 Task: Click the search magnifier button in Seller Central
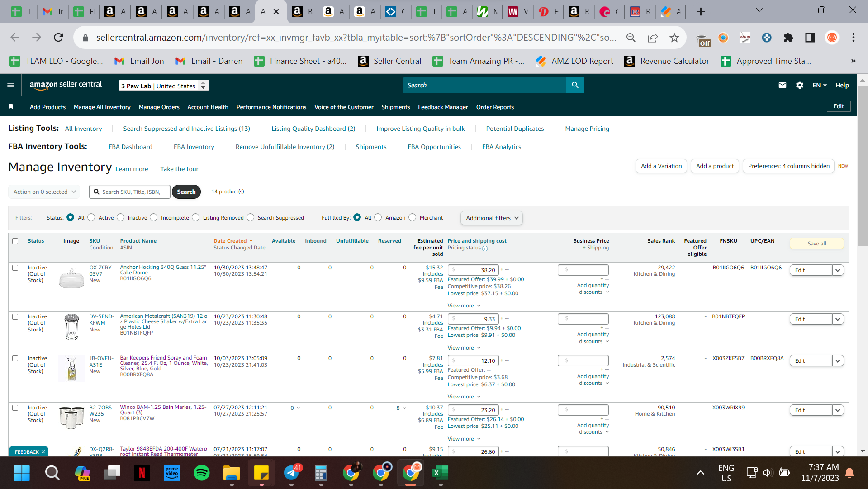coord(575,85)
